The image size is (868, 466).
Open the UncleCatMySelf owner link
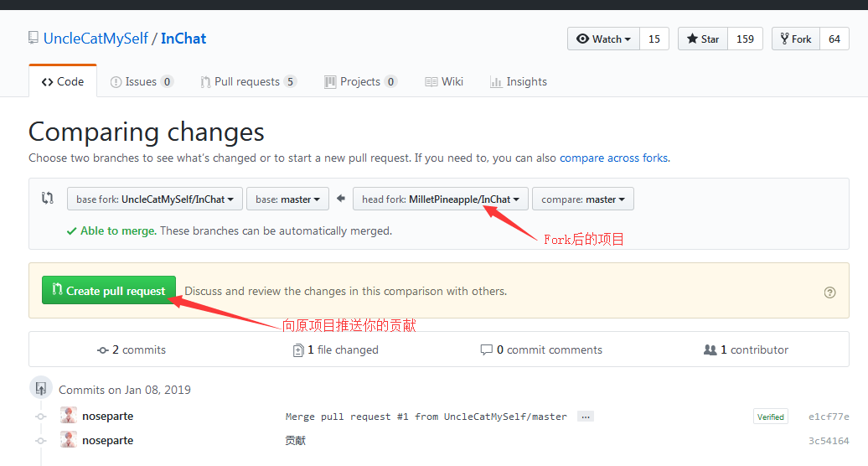click(x=96, y=39)
